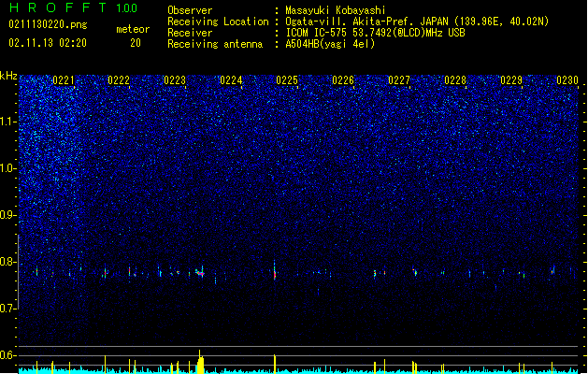Click the Receiving antenna label
Image resolution: width=588 pixels, height=374 pixels.
(x=215, y=44)
